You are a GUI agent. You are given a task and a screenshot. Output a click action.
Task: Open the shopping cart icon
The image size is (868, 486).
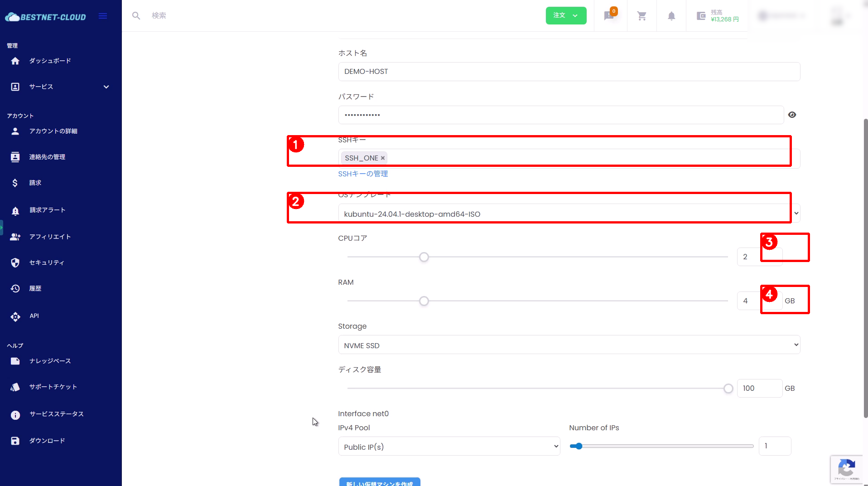click(x=641, y=16)
